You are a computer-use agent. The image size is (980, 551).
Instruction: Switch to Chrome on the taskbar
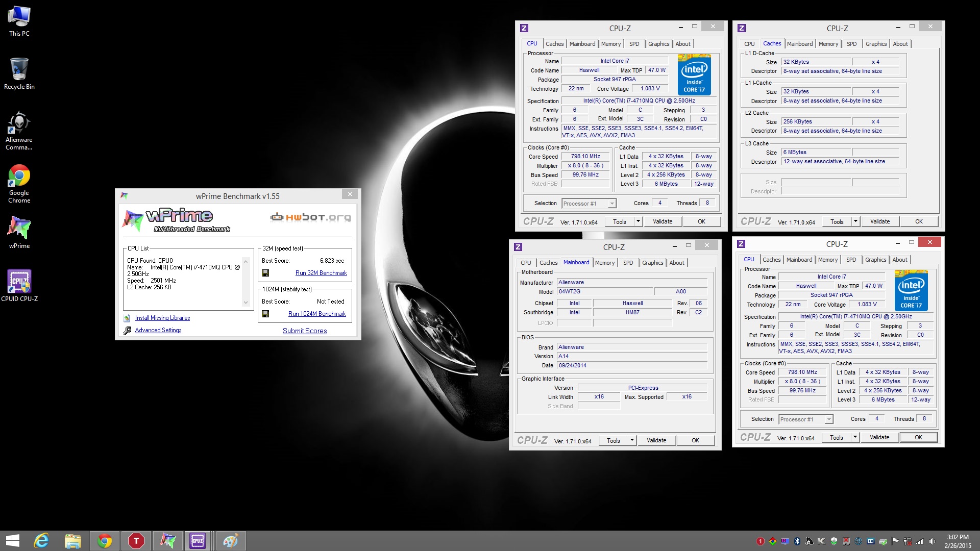(105, 541)
